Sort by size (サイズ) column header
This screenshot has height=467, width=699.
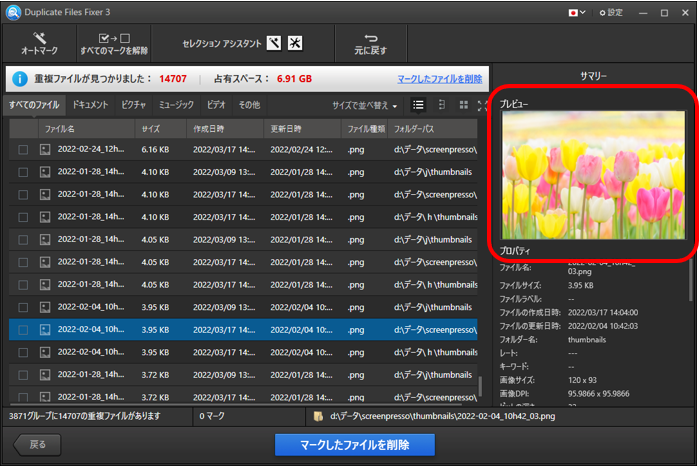(160, 129)
